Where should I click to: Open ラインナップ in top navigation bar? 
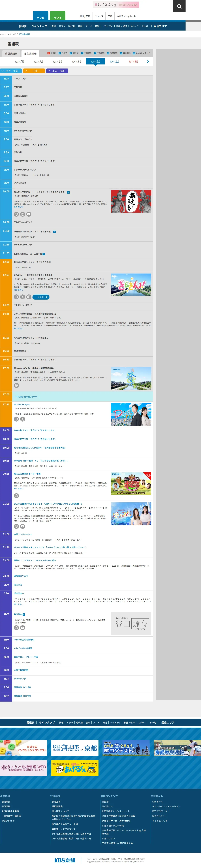39,26
